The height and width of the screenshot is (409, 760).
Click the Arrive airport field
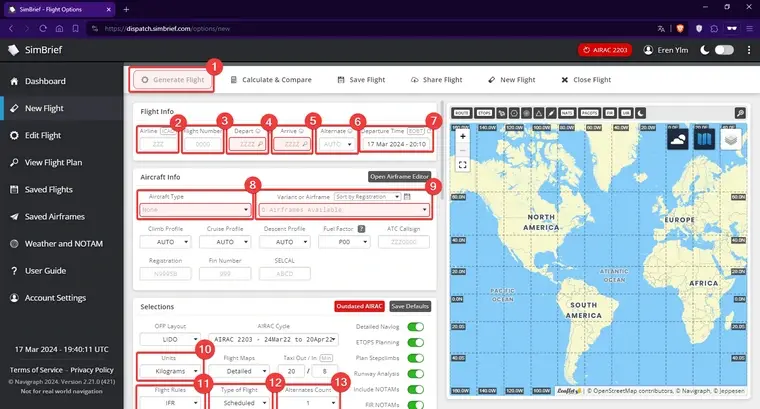tap(292, 144)
